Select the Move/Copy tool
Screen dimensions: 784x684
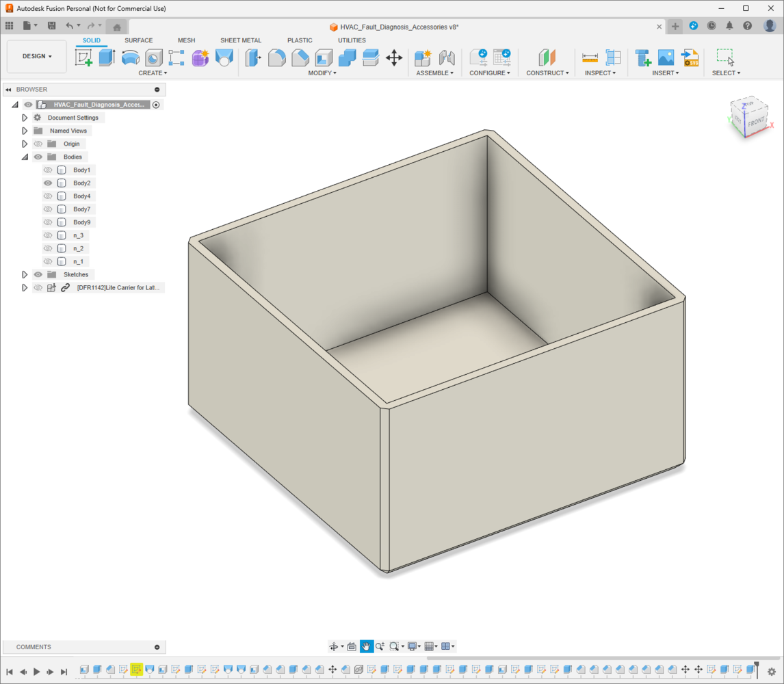pyautogui.click(x=394, y=57)
